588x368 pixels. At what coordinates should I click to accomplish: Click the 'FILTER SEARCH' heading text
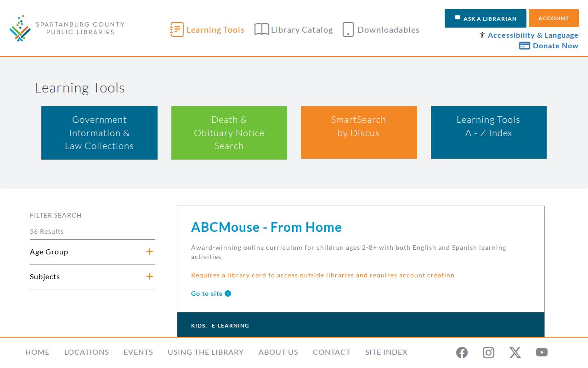[x=56, y=215]
